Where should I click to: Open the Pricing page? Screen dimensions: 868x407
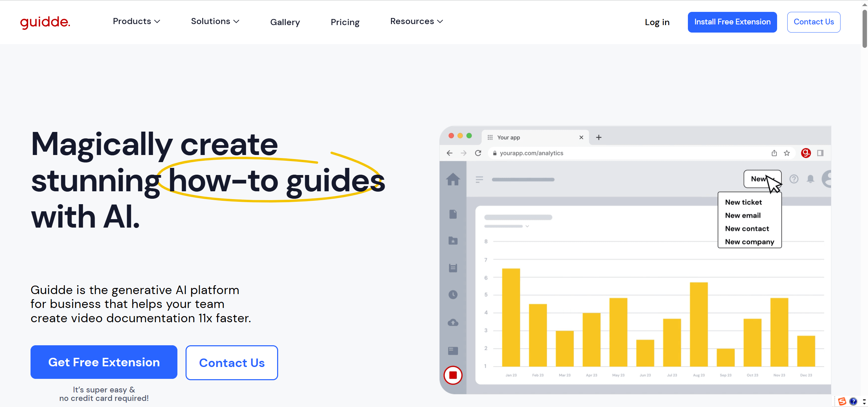(x=345, y=22)
